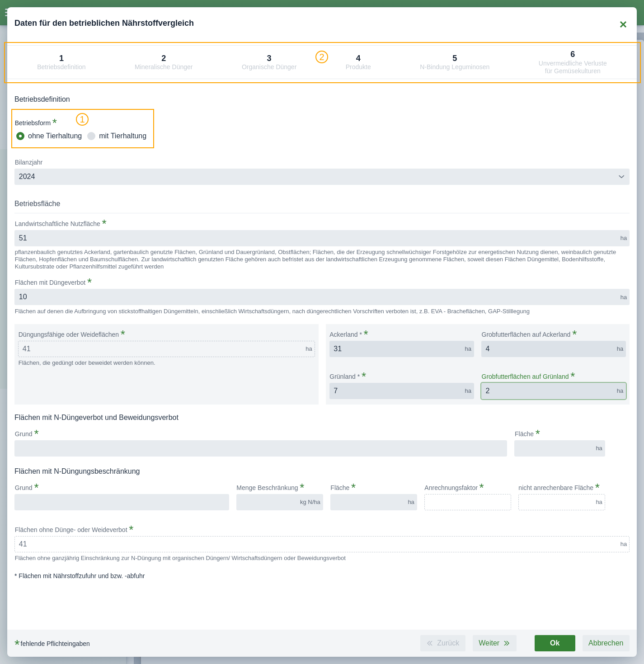Image resolution: width=644 pixels, height=664 pixels.
Task: Go to step 1 Betriebsdefinition
Action: [x=61, y=62]
